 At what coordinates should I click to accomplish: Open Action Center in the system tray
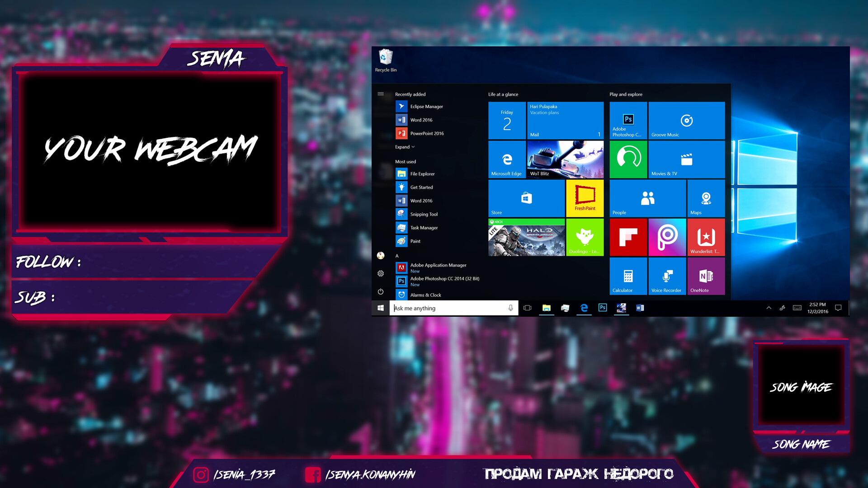tap(839, 308)
